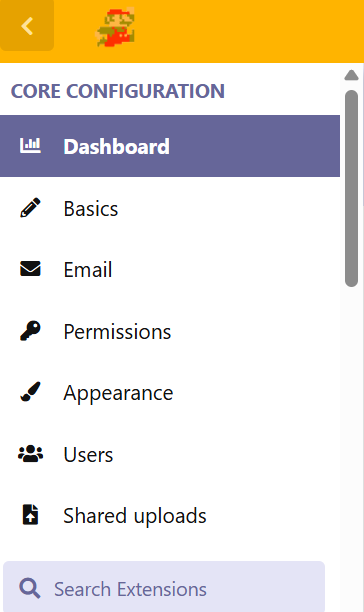
Task: Click the Permissions key icon
Action: pos(30,331)
